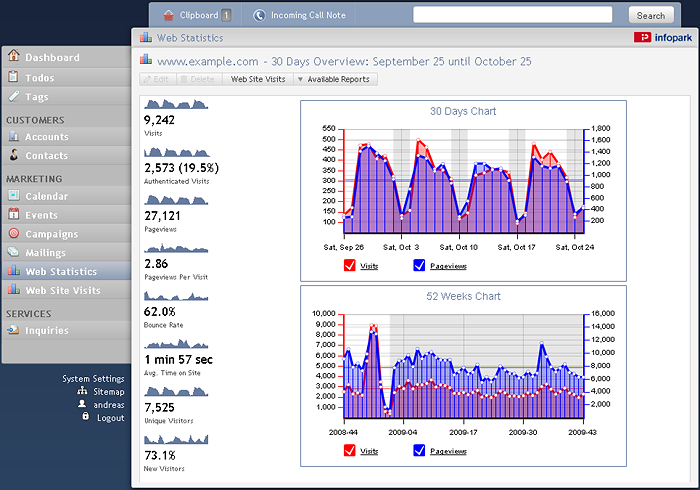
Task: Click the andreas user link
Action: (x=109, y=405)
